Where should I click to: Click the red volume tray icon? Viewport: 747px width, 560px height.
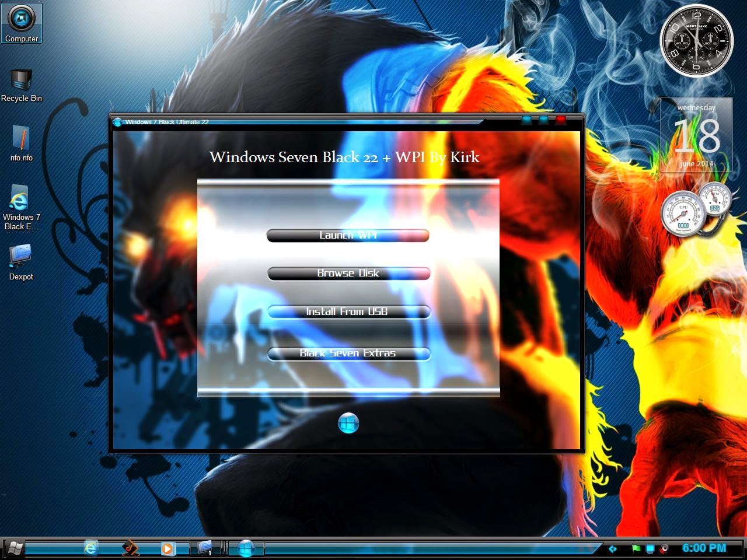click(664, 549)
